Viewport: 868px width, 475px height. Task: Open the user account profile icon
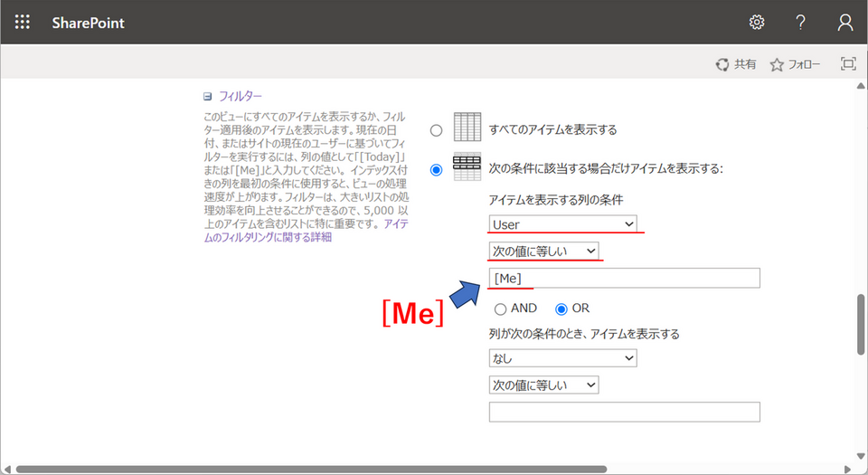click(844, 22)
